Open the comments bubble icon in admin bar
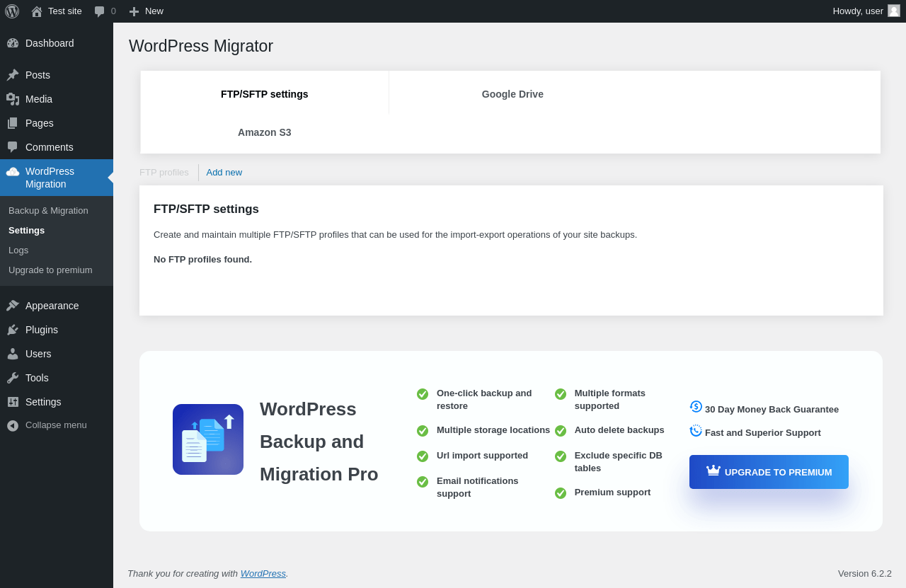This screenshot has width=906, height=588. coord(100,11)
